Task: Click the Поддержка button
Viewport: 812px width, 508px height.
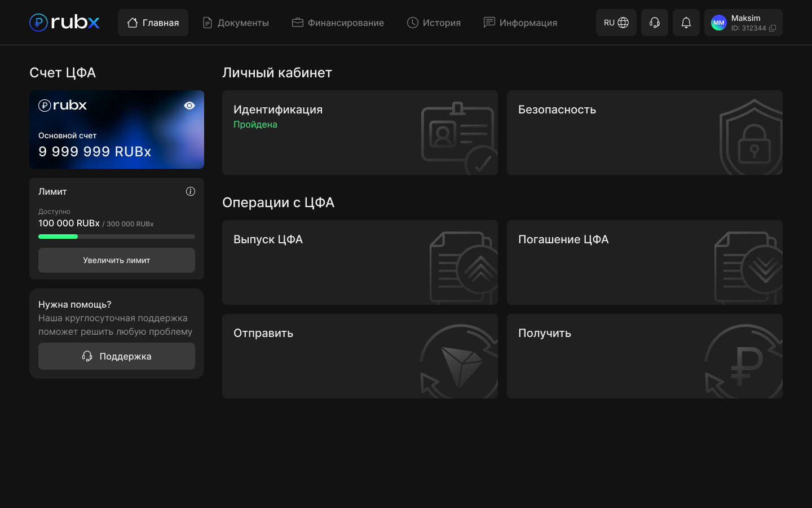Action: (117, 356)
